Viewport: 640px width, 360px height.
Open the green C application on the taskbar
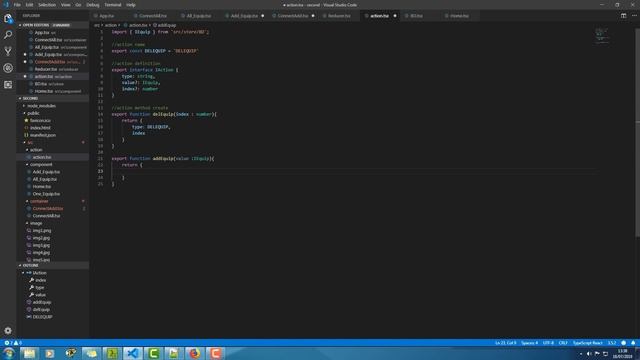153,353
